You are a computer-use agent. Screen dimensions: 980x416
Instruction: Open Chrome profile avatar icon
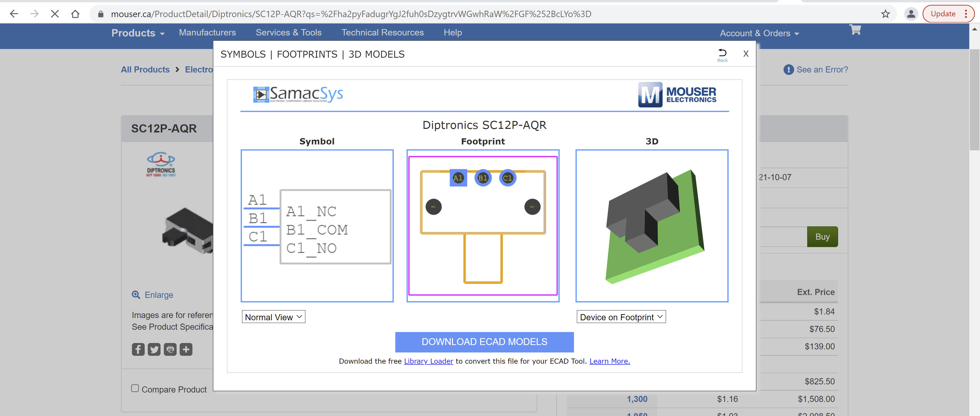click(x=911, y=14)
